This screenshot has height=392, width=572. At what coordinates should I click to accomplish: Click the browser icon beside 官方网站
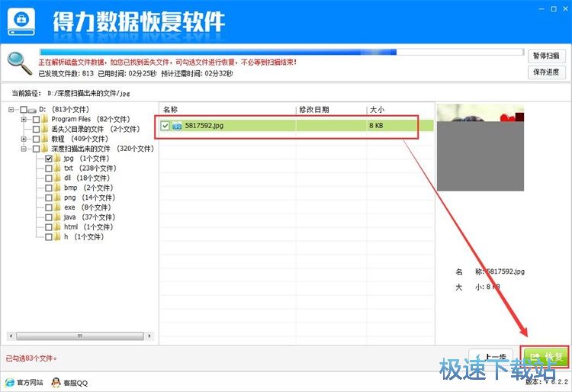click(10, 383)
